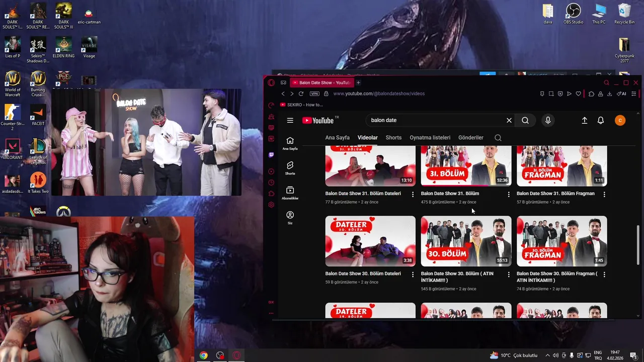Open Opera GX sidebar settings gear
The image size is (644, 362).
pyautogui.click(x=271, y=205)
